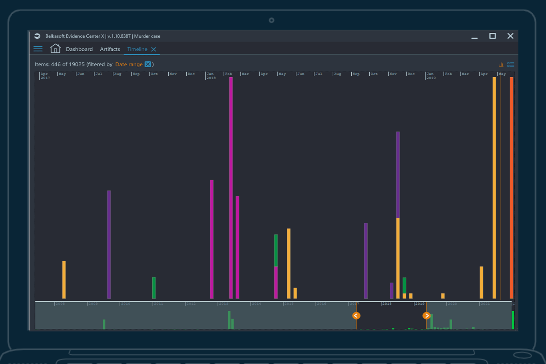Click the purple bar near July 2017
This screenshot has width=546, height=364.
(109, 245)
